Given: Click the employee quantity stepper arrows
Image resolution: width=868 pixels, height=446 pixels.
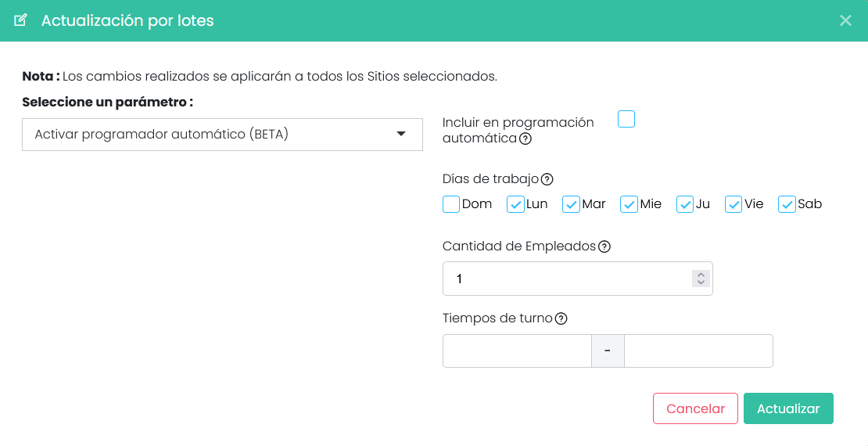Looking at the screenshot, I should coord(701,279).
